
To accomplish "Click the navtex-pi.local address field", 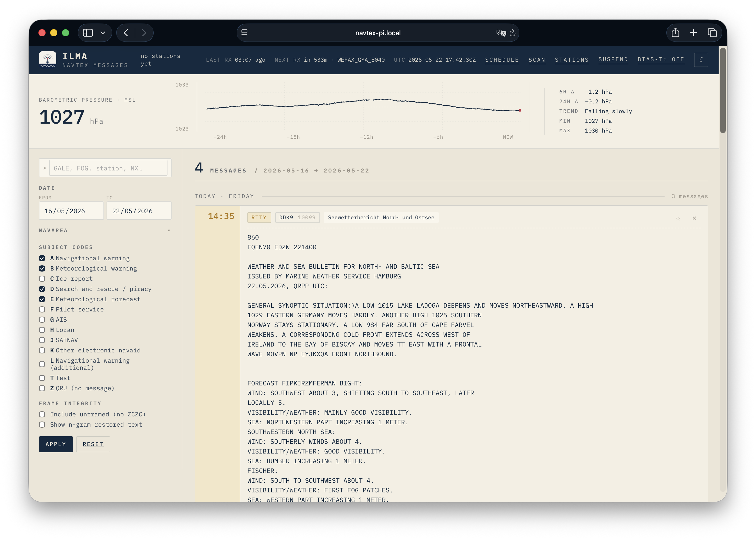I will pyautogui.click(x=378, y=33).
